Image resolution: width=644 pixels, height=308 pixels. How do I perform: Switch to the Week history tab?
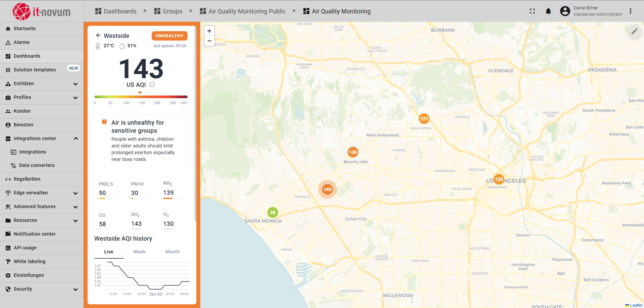139,252
